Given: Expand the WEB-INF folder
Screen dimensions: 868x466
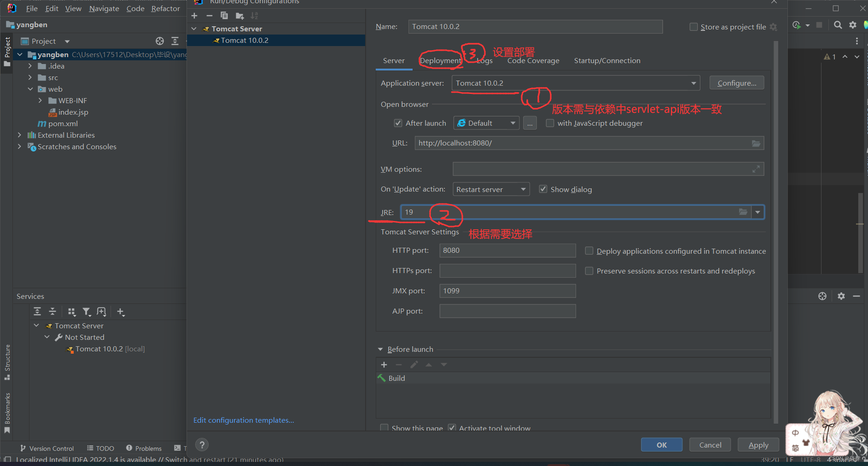Looking at the screenshot, I should tap(40, 100).
